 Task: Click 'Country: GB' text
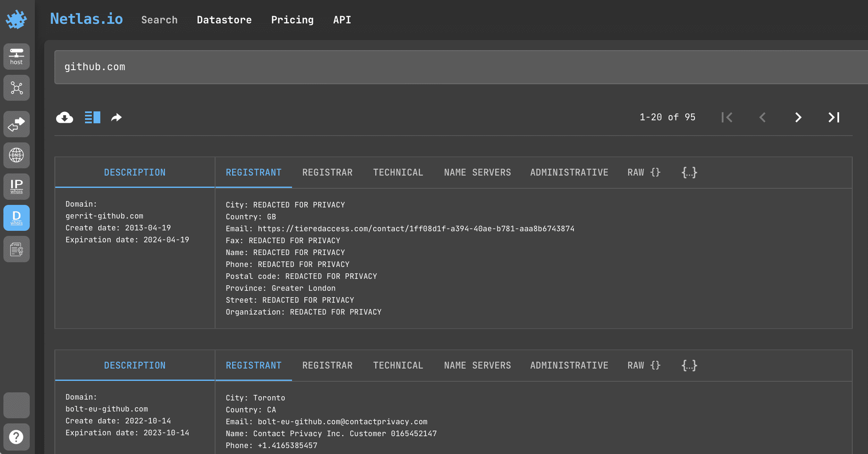(251, 217)
